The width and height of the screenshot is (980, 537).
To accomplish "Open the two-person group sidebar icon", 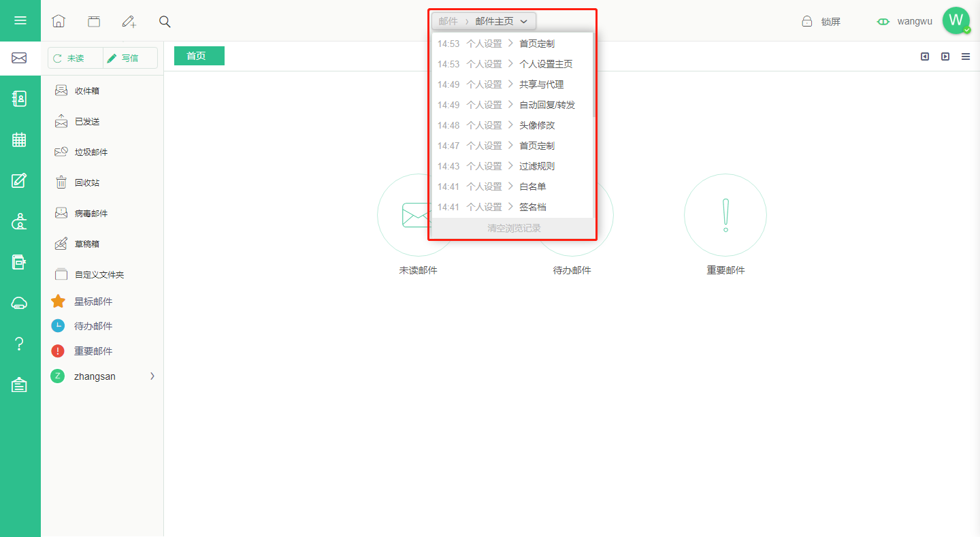I will [x=20, y=221].
